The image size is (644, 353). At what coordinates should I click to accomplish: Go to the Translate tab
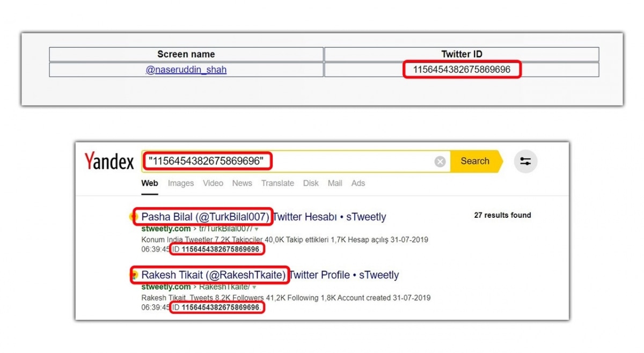tap(277, 183)
